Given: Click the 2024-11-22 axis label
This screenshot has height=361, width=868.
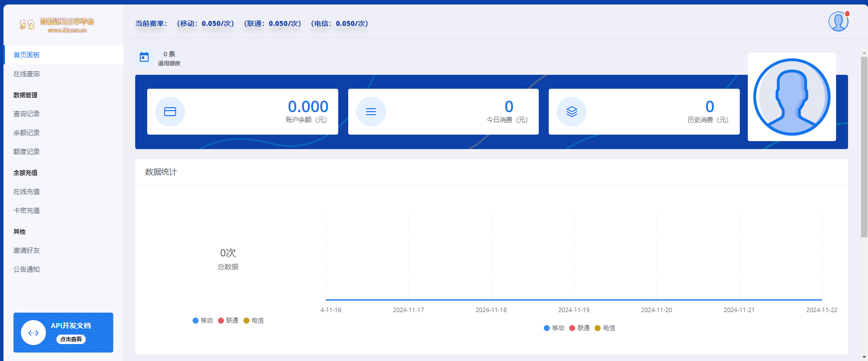Looking at the screenshot, I should click(822, 310).
